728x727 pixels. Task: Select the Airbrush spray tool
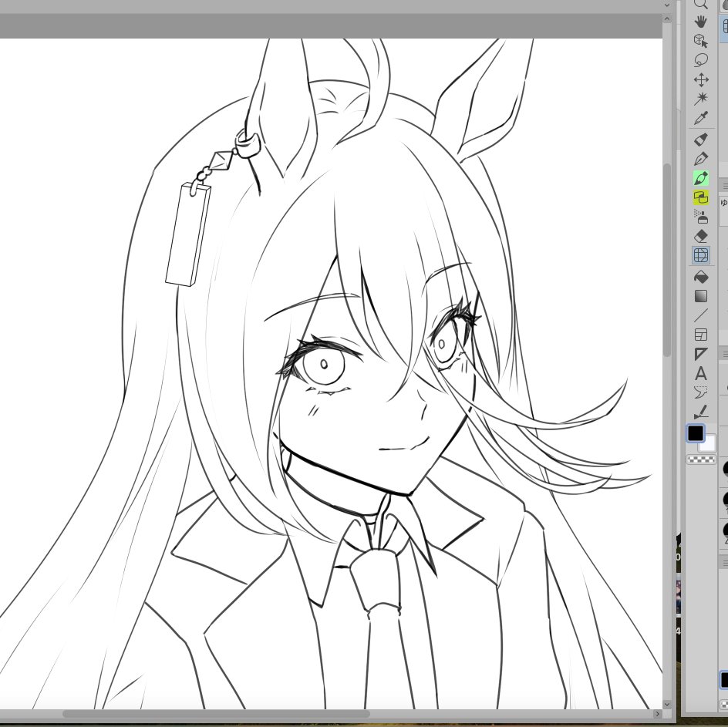click(700, 217)
